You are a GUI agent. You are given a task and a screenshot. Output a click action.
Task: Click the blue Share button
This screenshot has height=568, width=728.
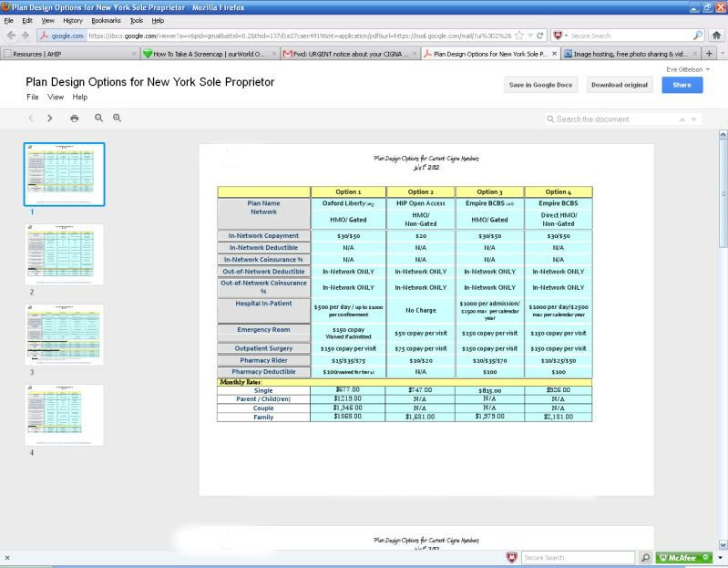[682, 85]
